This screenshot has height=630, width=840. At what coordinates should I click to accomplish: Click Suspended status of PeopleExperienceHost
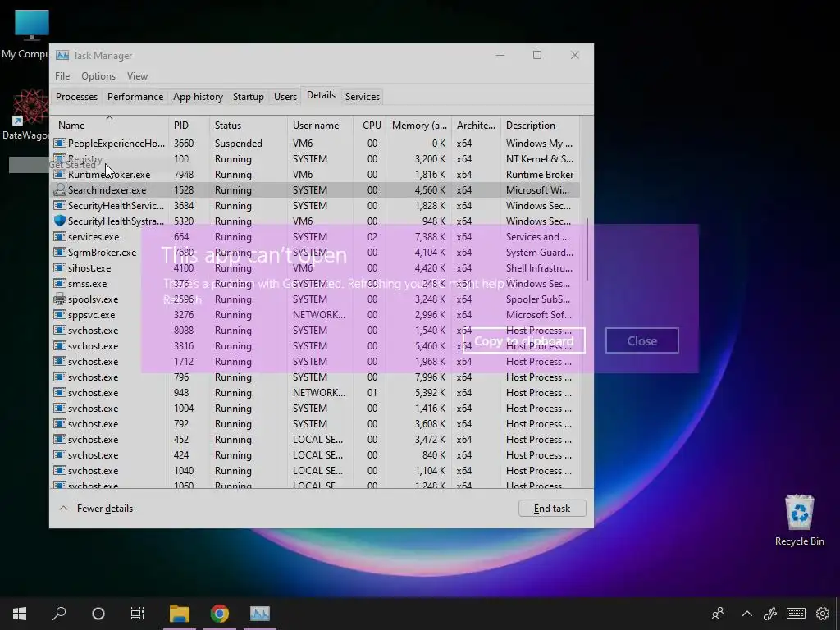239,143
